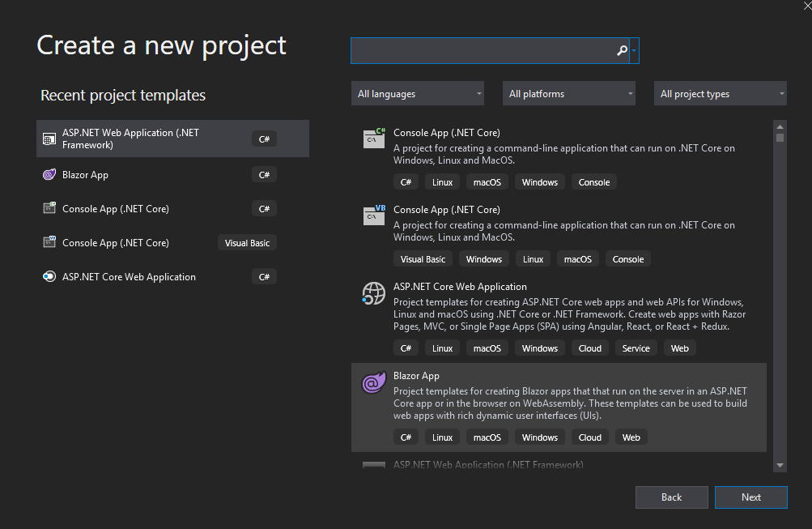Click recent Visual Basic Console App icon
Viewport: 812px width, 529px height.
tap(49, 243)
